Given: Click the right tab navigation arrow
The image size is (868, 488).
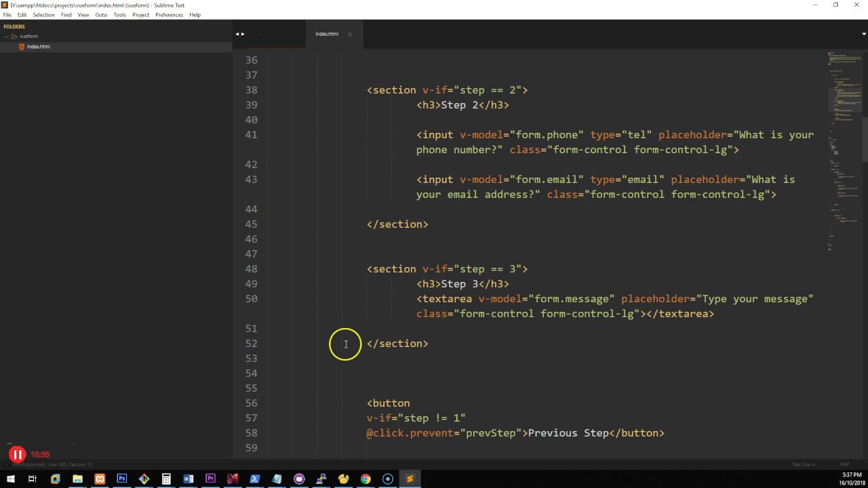Looking at the screenshot, I should pos(243,34).
